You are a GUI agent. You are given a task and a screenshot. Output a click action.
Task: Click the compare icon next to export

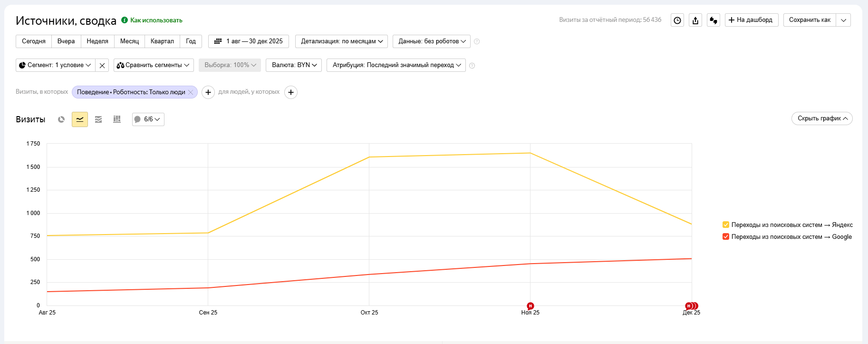[714, 20]
